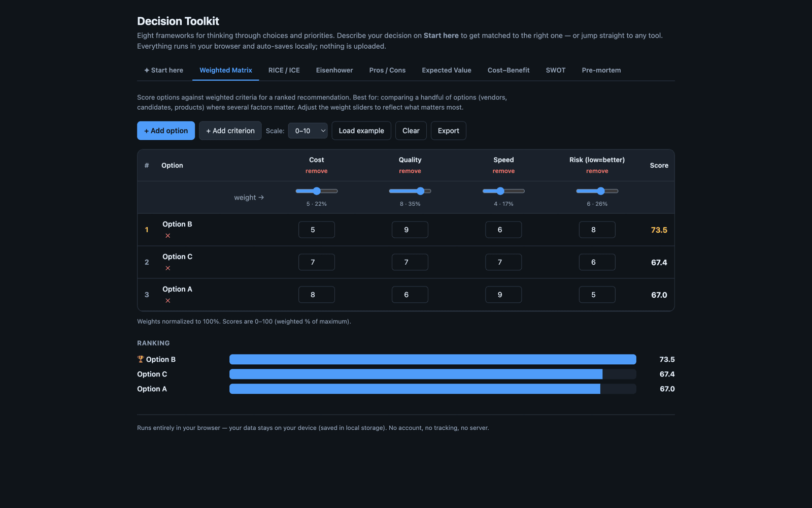Edit Option C's Speed score field
812x508 pixels.
point(503,262)
